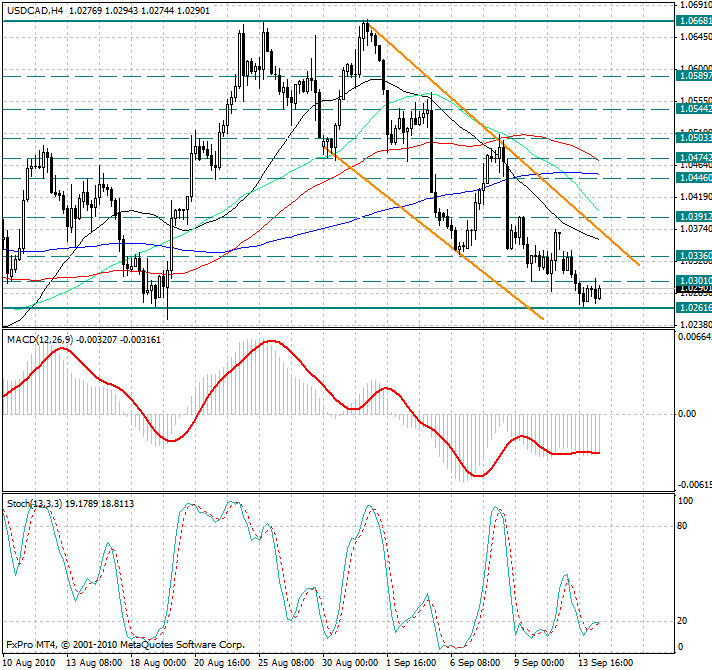712x670 pixels.
Task: Click the 1.0544 price level label
Action: [x=694, y=108]
